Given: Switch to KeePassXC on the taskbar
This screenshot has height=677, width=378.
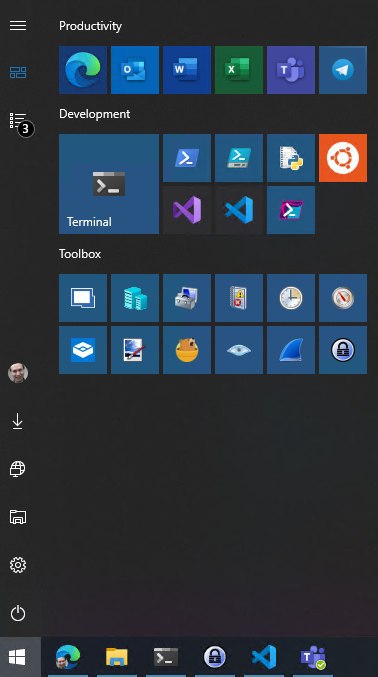Looking at the screenshot, I should tap(215, 657).
